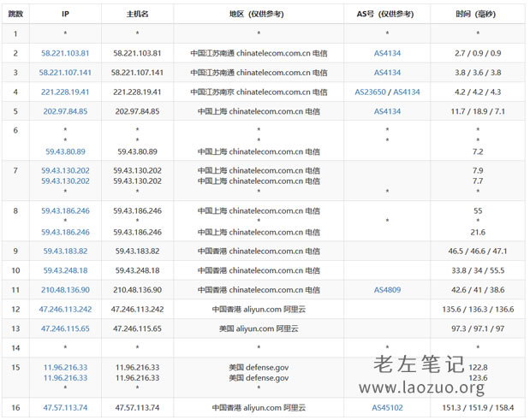Viewport: 530px width, 420px height.
Task: Click the 59.43.80.89 IP link
Action: pos(65,151)
